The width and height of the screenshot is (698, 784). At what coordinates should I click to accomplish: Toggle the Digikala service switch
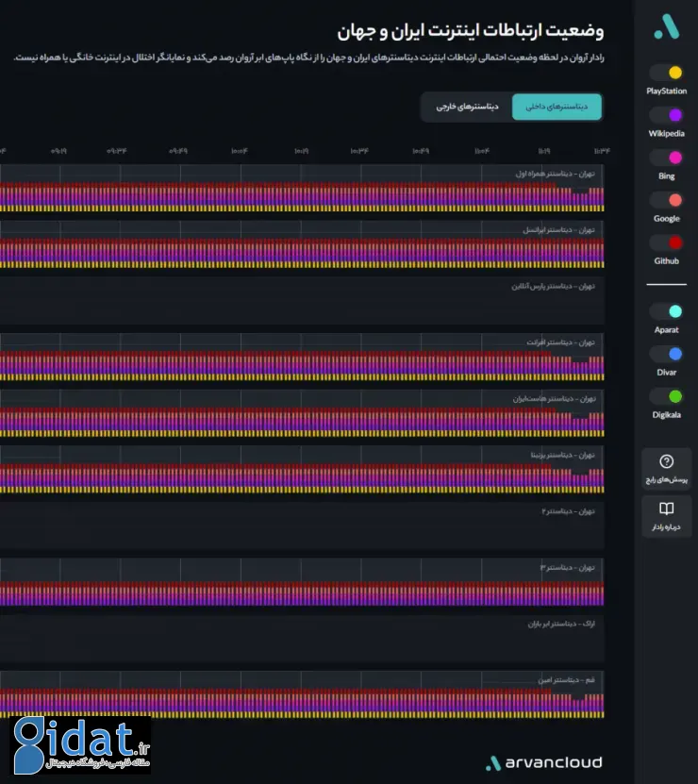point(667,396)
